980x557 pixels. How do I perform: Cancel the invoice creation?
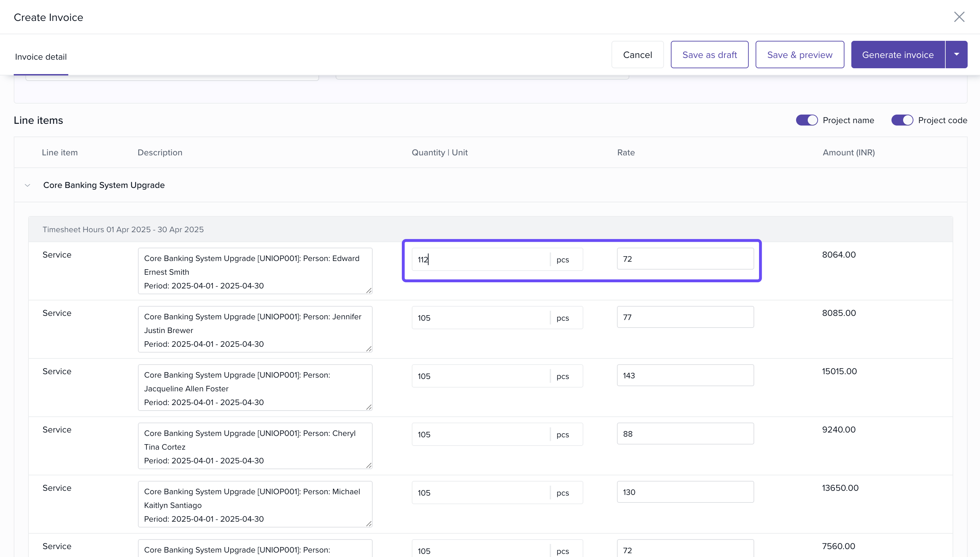(637, 55)
